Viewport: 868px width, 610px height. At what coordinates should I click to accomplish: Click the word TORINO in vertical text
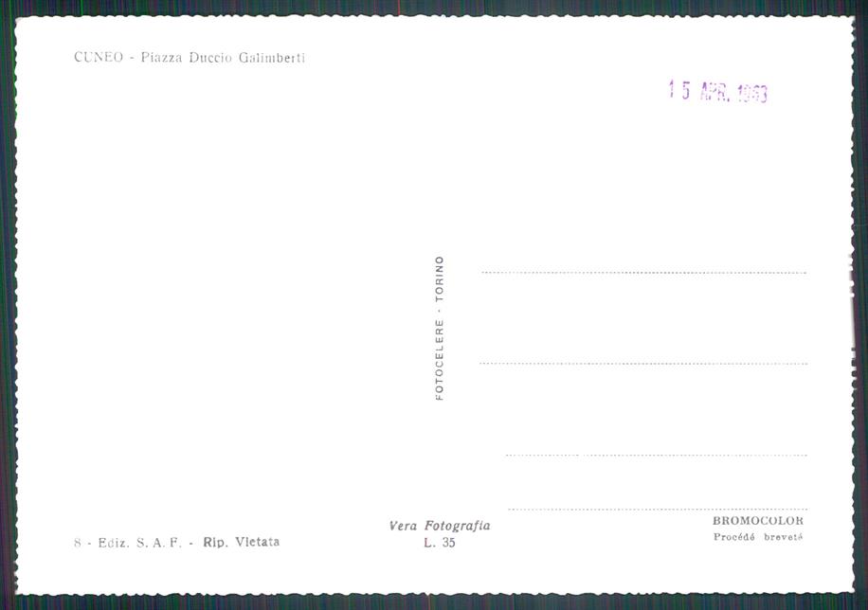click(x=440, y=279)
